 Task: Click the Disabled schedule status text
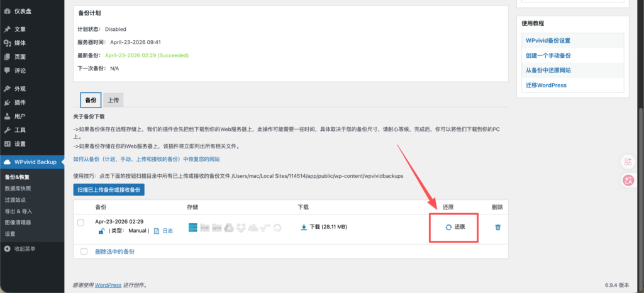tap(116, 29)
